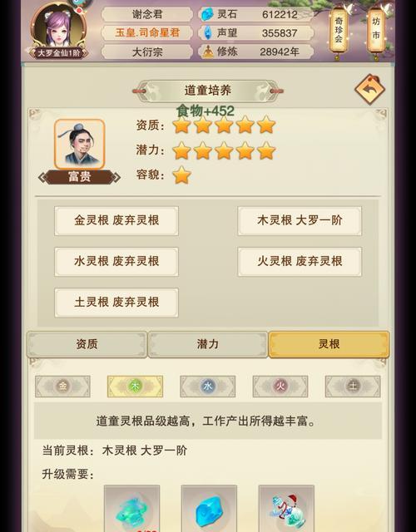Screen dimensions: 416x532
Task: Switch to the 资质 tab
Action: point(87,344)
